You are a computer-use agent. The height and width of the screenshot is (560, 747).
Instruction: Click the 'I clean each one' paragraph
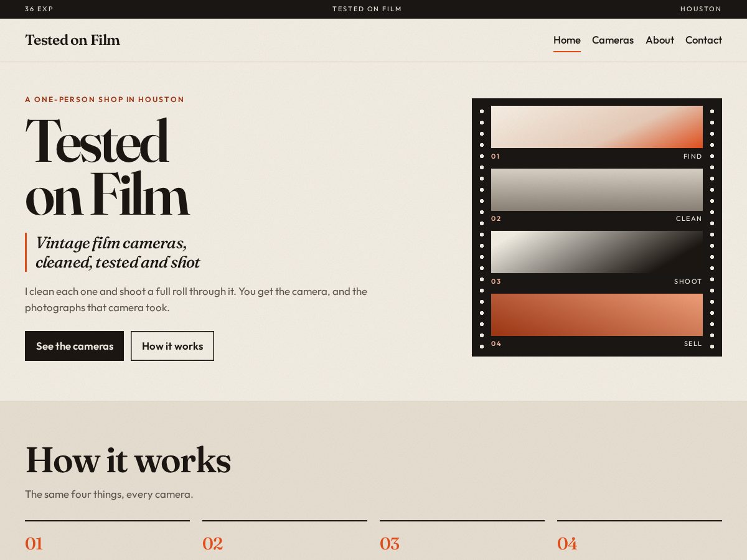pos(196,299)
